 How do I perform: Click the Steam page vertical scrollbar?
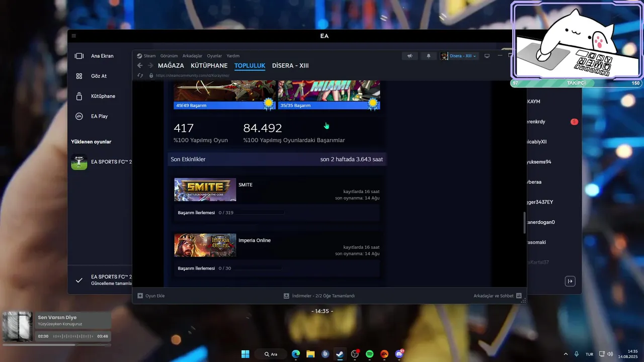525,222
